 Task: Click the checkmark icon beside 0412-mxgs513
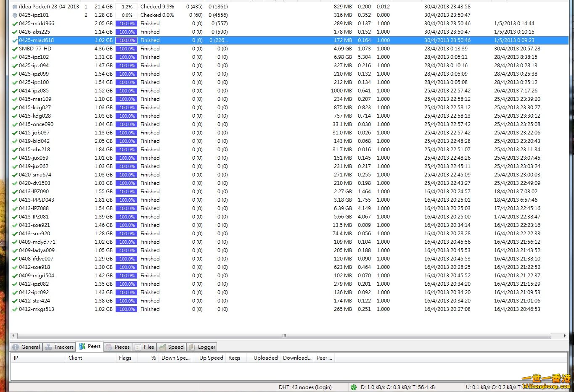(x=15, y=309)
